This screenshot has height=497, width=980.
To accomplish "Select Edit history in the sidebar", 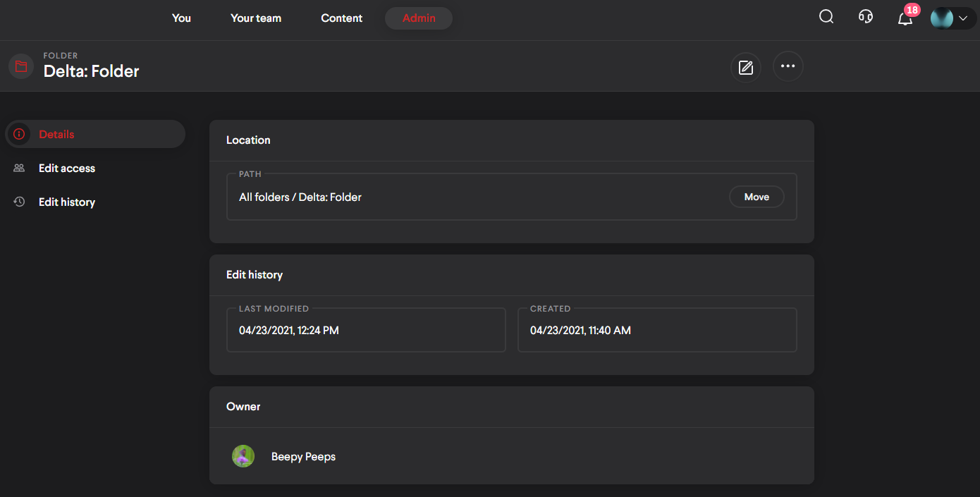I will tap(67, 202).
